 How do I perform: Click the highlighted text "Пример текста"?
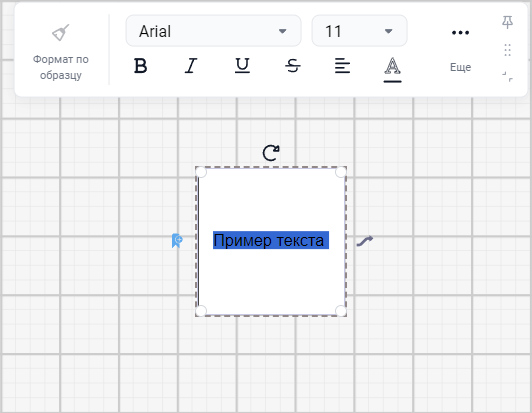pos(271,240)
